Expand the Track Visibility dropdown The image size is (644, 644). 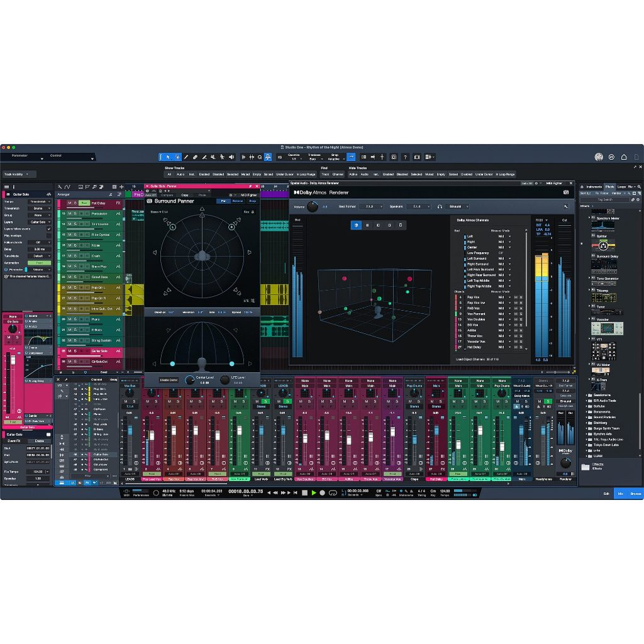click(19, 174)
